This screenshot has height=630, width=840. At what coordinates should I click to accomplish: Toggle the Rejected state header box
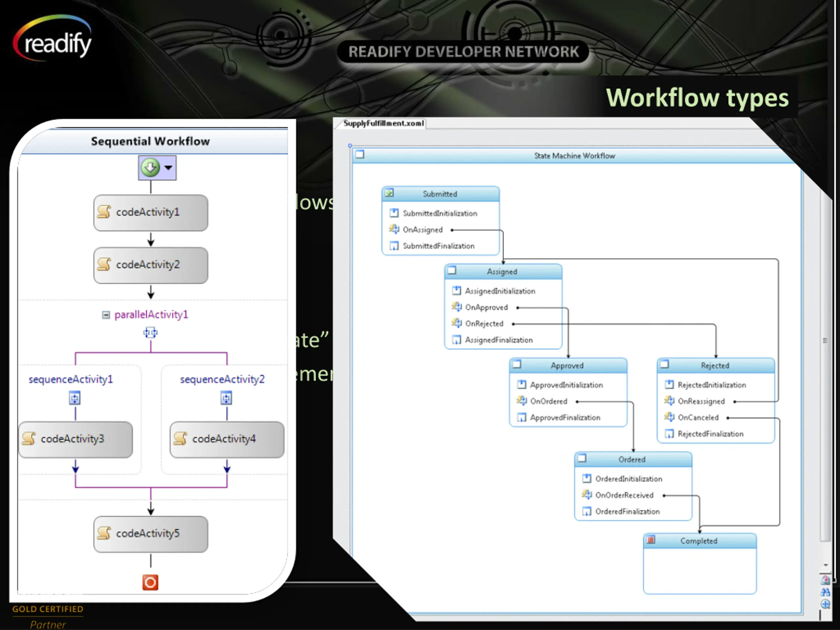coord(664,365)
